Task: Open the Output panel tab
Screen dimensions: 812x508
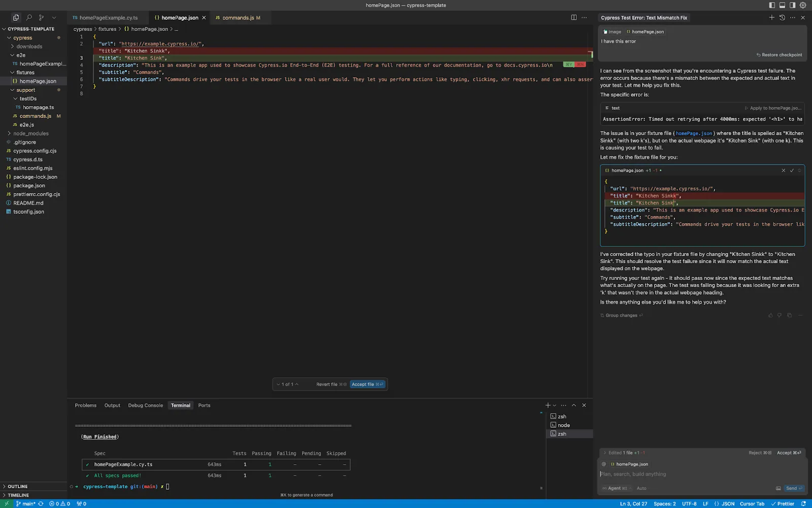Action: click(112, 405)
